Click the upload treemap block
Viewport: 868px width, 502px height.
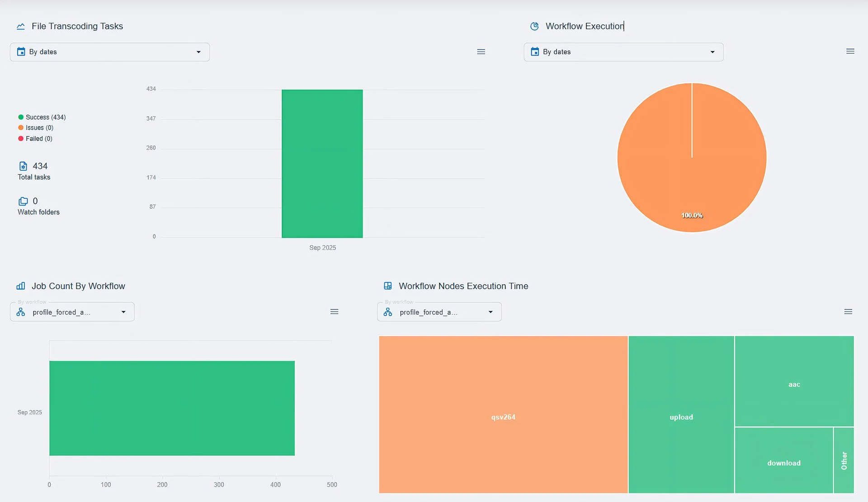[681, 414]
